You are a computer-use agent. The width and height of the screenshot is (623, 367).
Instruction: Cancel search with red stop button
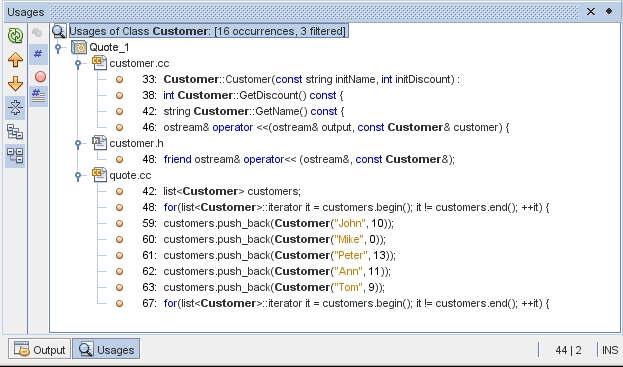[40, 76]
